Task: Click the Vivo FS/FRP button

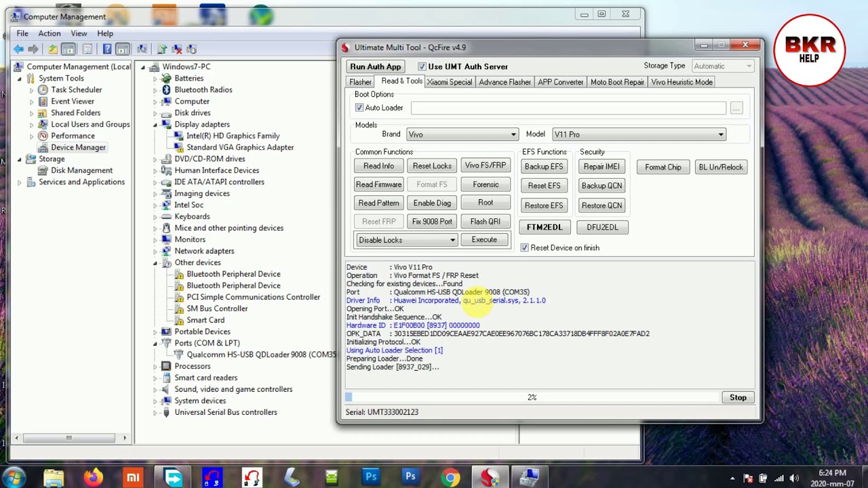Action: point(485,165)
